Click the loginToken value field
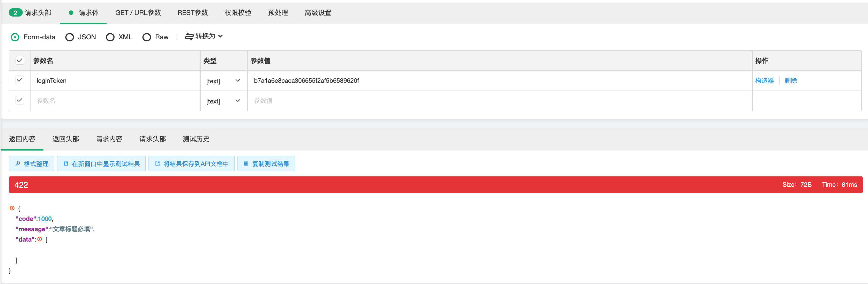The image size is (868, 284). click(500, 80)
